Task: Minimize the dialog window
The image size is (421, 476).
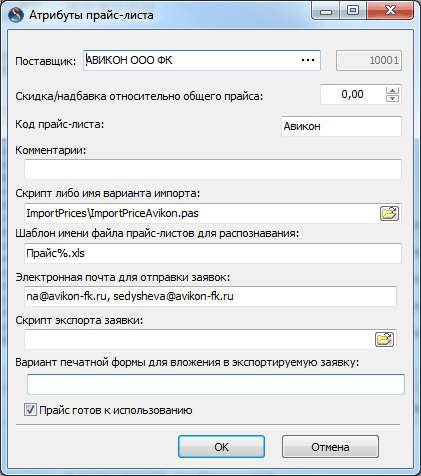Action: point(326,11)
